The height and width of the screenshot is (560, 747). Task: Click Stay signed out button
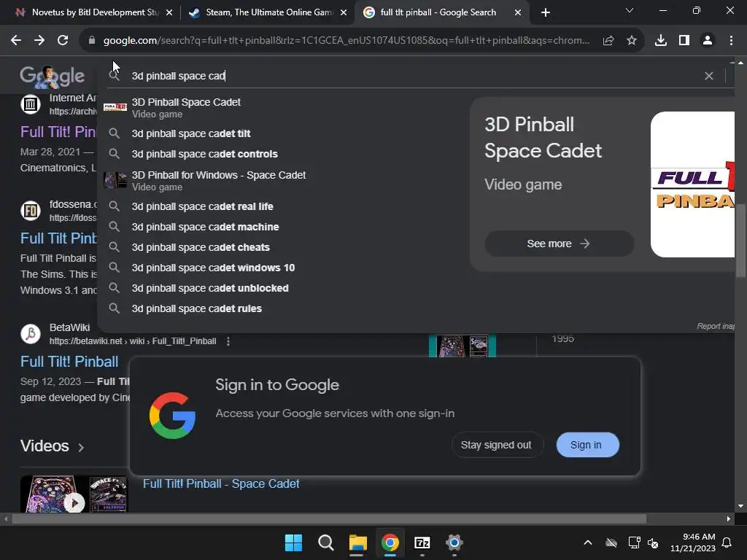coord(496,445)
